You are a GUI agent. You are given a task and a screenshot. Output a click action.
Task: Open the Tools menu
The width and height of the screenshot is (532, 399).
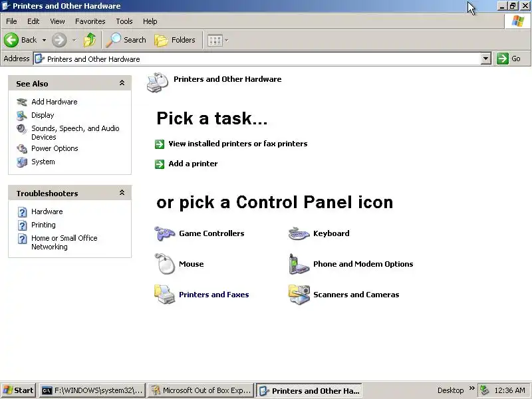point(124,21)
